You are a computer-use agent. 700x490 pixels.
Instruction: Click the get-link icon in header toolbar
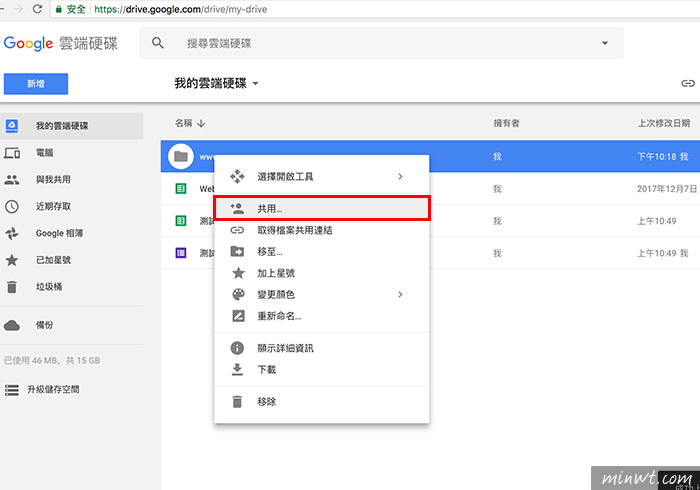pos(688,83)
